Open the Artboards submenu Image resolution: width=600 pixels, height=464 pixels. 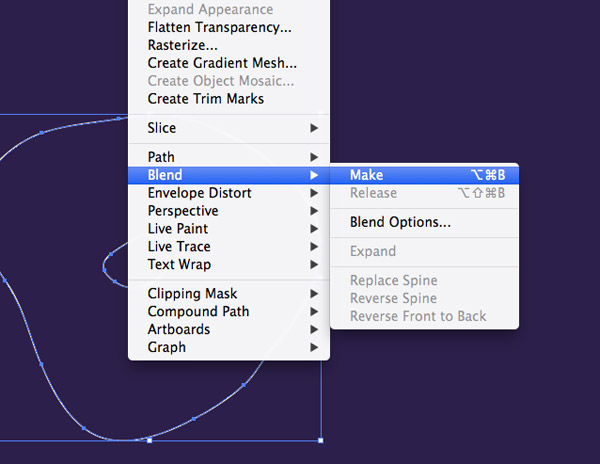point(178,330)
